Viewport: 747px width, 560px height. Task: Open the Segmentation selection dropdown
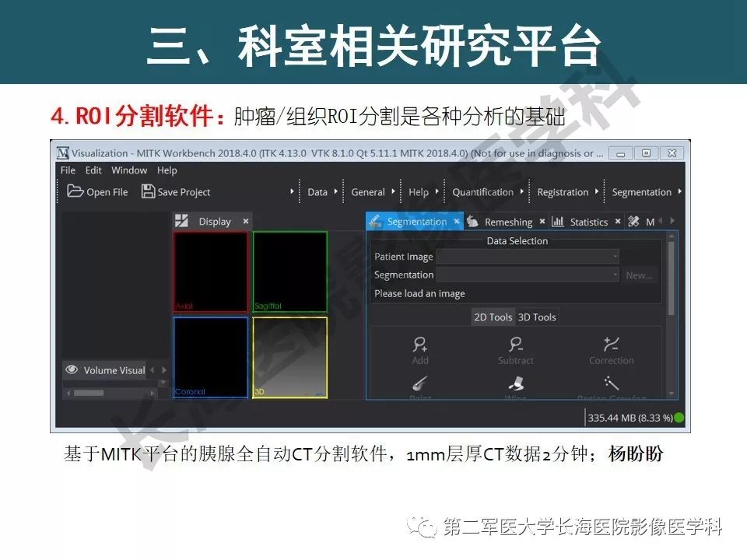click(528, 275)
